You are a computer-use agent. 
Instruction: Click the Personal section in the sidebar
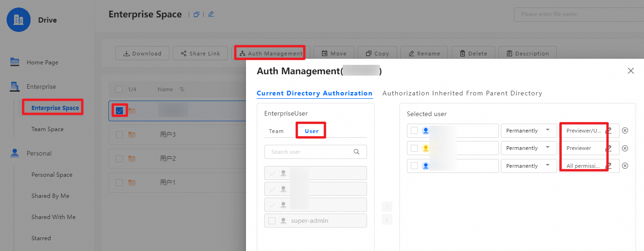[39, 153]
